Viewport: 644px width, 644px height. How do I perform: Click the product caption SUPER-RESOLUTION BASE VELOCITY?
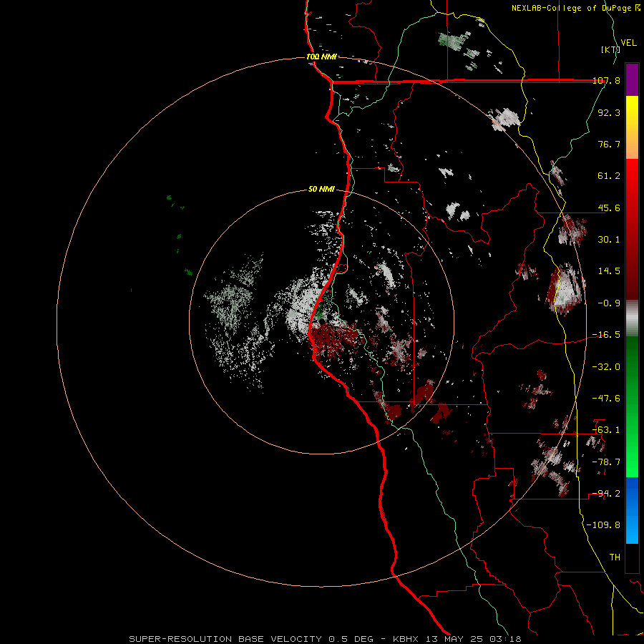point(228,639)
